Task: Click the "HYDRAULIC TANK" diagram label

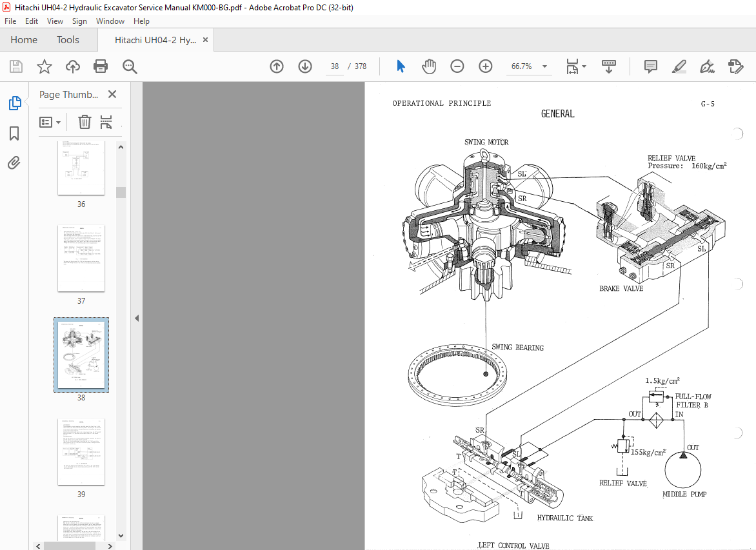Action: point(564,518)
